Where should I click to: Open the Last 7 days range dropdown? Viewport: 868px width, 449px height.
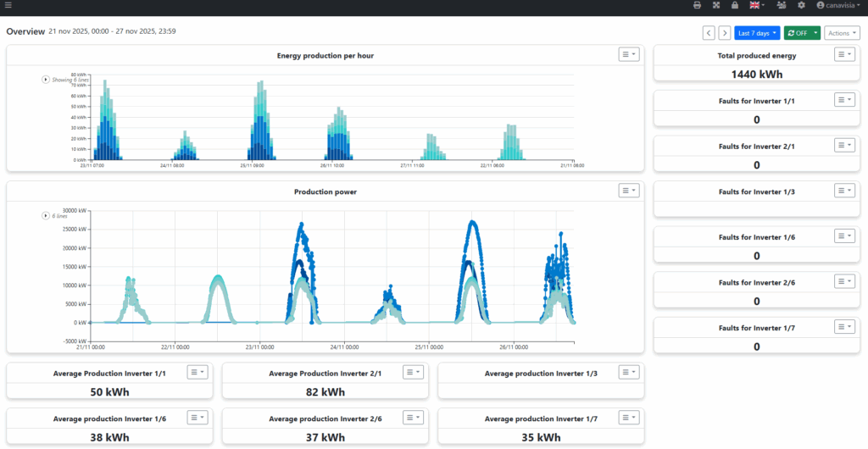click(x=757, y=33)
